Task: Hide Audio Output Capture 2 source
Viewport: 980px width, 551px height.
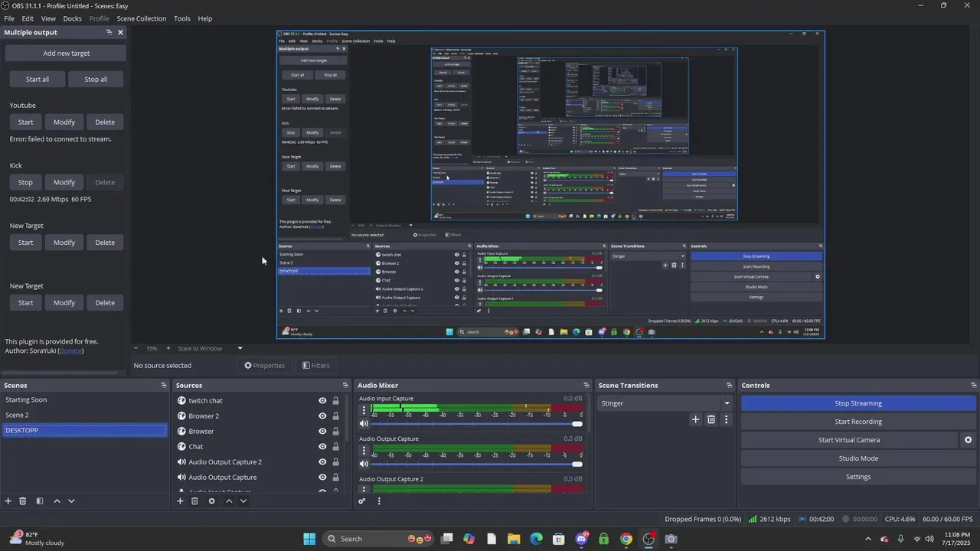Action: point(322,461)
